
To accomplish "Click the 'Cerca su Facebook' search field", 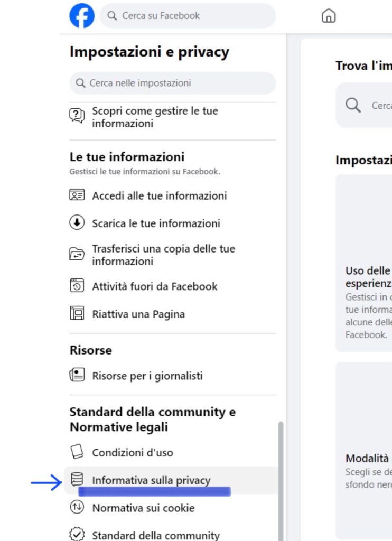I will pos(188,16).
